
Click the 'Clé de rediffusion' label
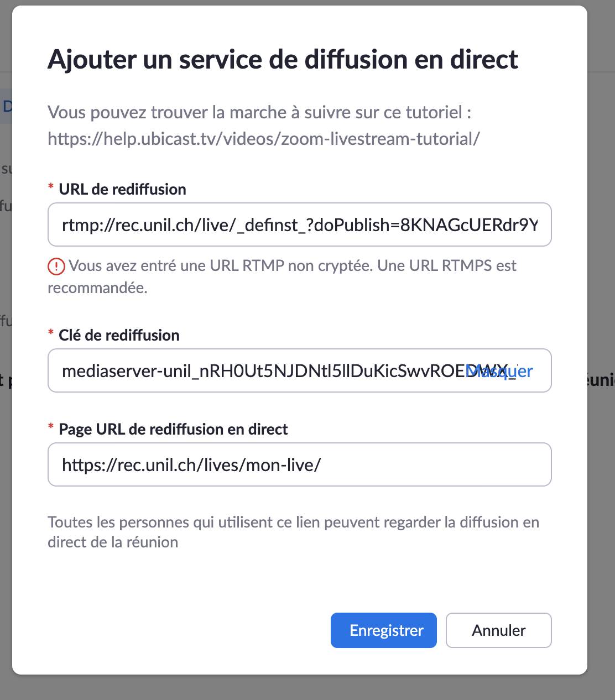[119, 336]
